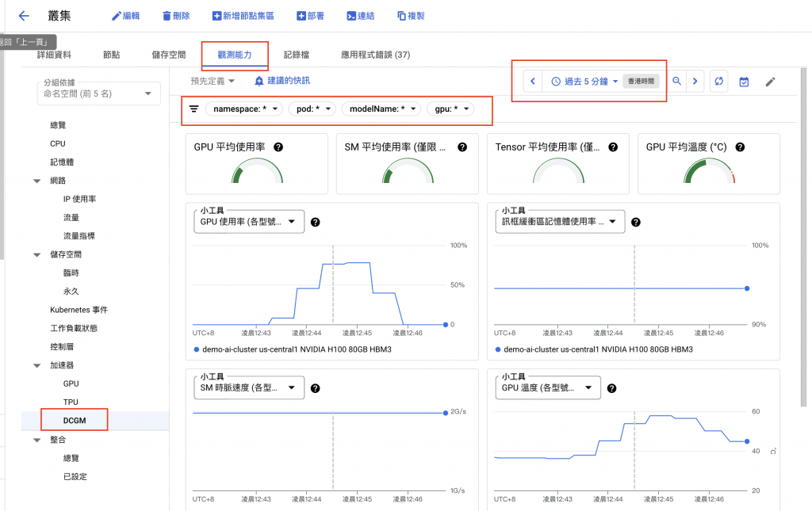Click the next time range arrow
This screenshot has height=511, width=812.
pos(695,81)
